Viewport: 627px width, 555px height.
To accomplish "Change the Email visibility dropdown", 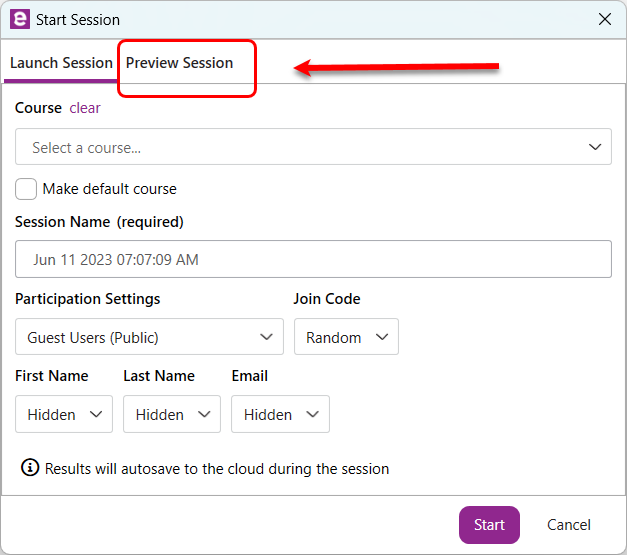I will click(x=280, y=414).
